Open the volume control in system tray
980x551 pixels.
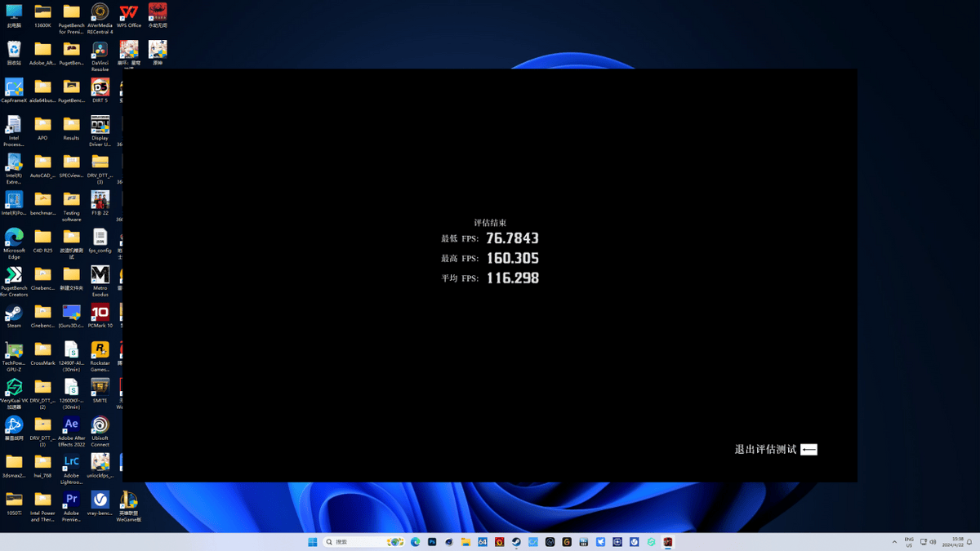point(933,542)
